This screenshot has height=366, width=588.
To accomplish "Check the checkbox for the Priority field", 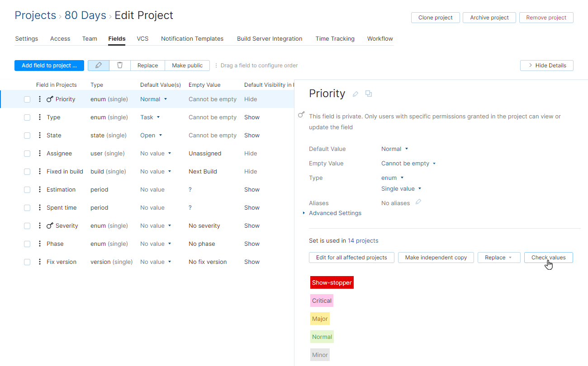I will pos(27,99).
